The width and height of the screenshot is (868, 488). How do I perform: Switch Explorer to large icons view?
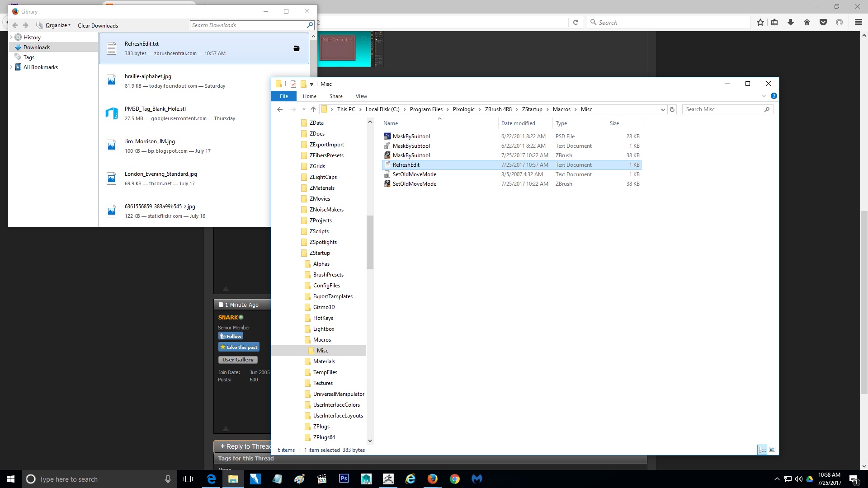click(772, 450)
